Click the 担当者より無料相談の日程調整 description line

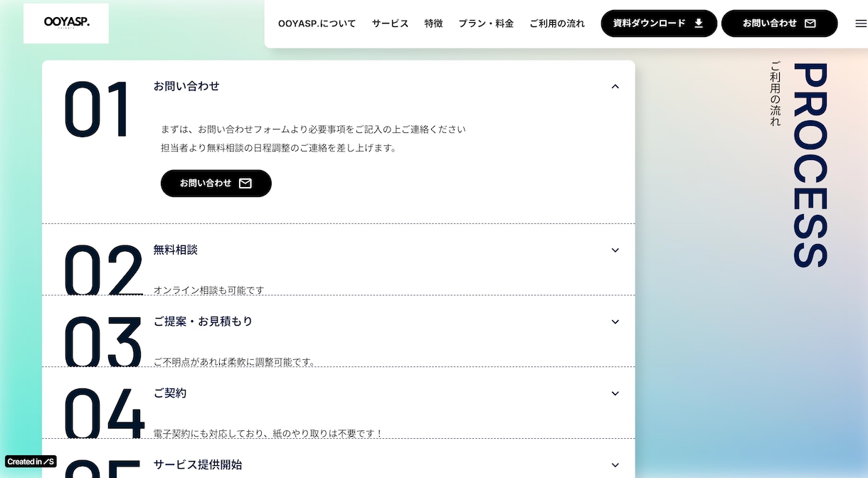pyautogui.click(x=279, y=148)
